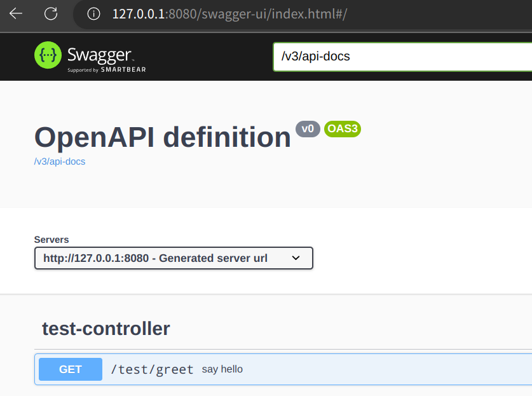The width and height of the screenshot is (532, 396).
Task: Click the Servers label
Action: point(51,240)
